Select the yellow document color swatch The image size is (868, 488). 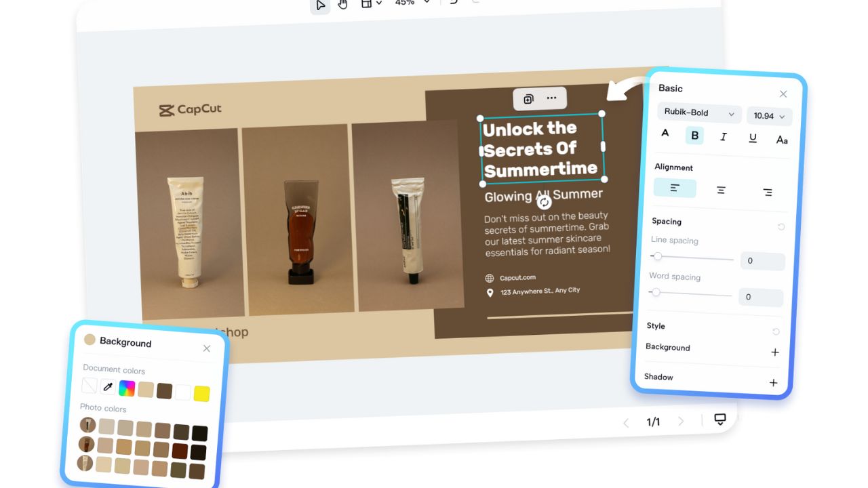201,393
